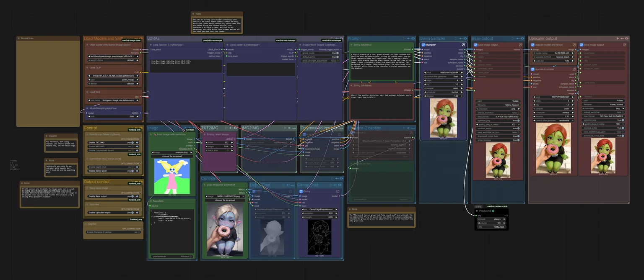Jump to TXT2IMG group via arrow icon

point(137,142)
